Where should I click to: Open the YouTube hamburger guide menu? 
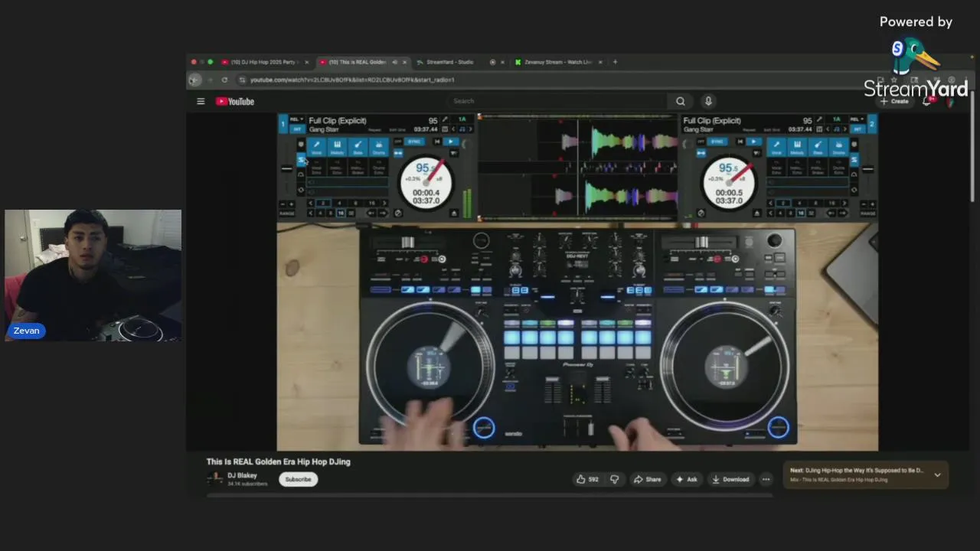click(201, 101)
